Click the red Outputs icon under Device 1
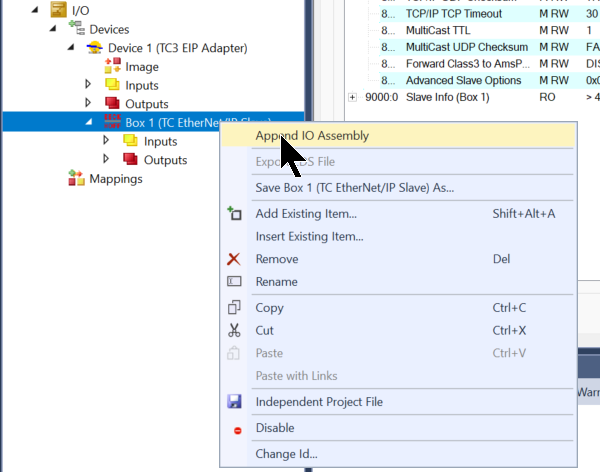The image size is (600, 472). pos(112,104)
